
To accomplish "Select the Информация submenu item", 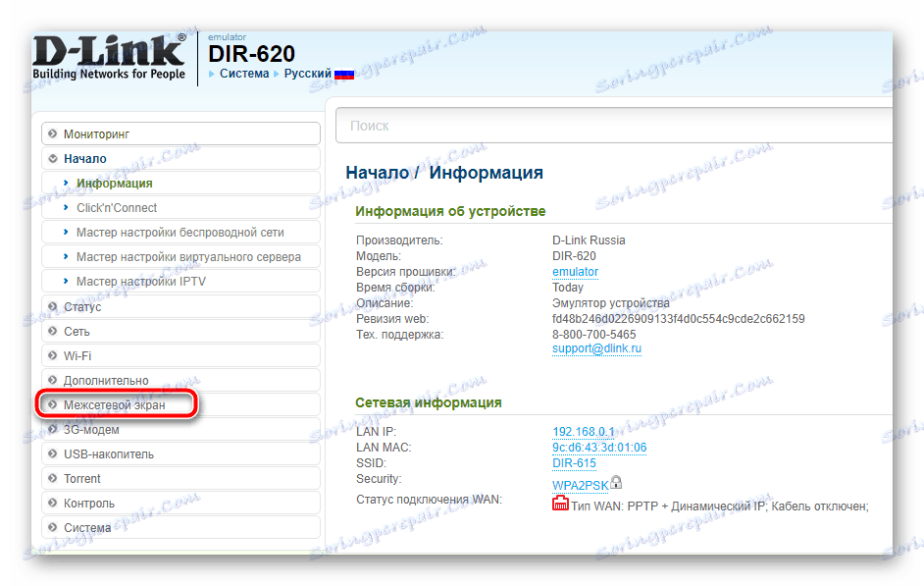I will (180, 184).
